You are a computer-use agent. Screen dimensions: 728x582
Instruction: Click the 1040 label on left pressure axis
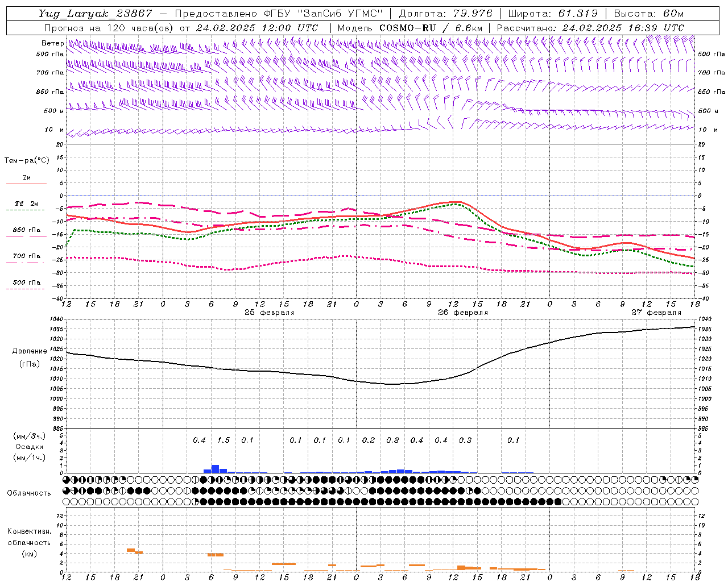tap(56, 319)
